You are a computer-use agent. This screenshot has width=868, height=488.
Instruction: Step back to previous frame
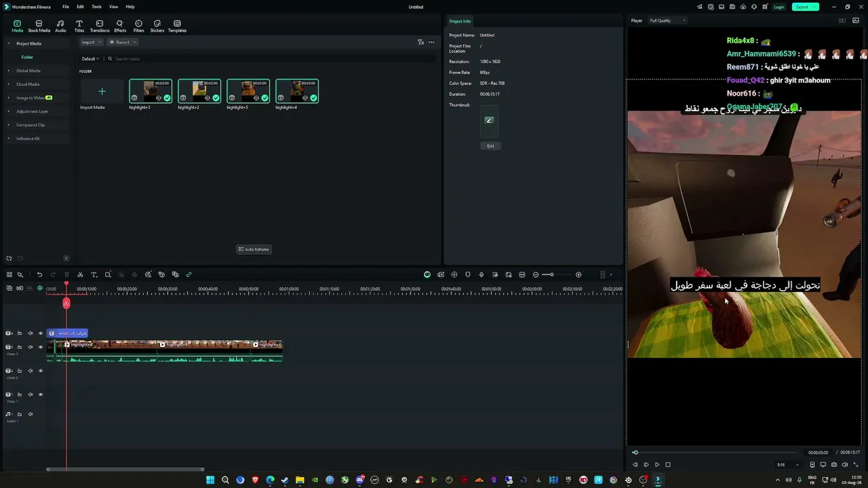(x=635, y=465)
